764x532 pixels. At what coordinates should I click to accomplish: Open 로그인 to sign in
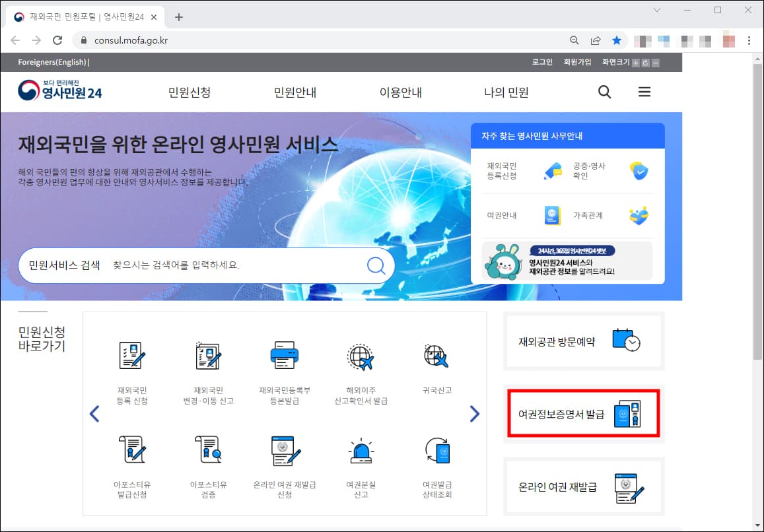[541, 62]
